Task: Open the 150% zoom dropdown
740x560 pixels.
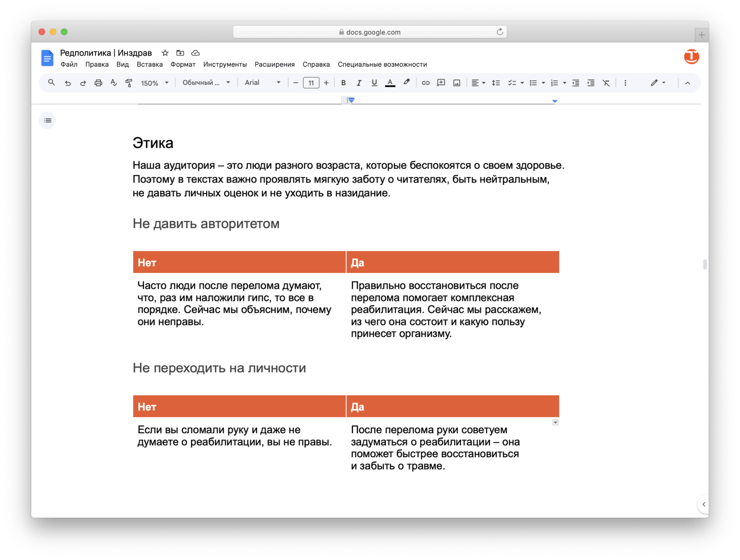Action: pyautogui.click(x=155, y=83)
